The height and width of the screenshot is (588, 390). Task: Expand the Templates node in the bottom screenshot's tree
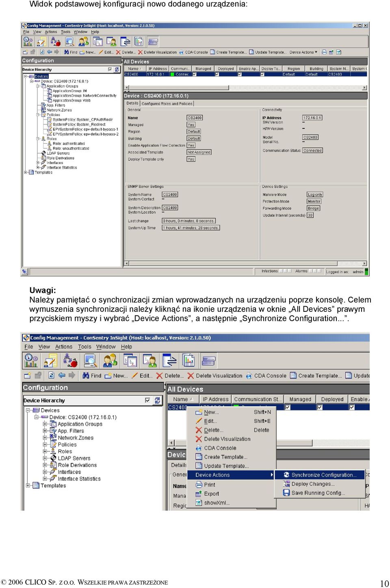(x=28, y=485)
